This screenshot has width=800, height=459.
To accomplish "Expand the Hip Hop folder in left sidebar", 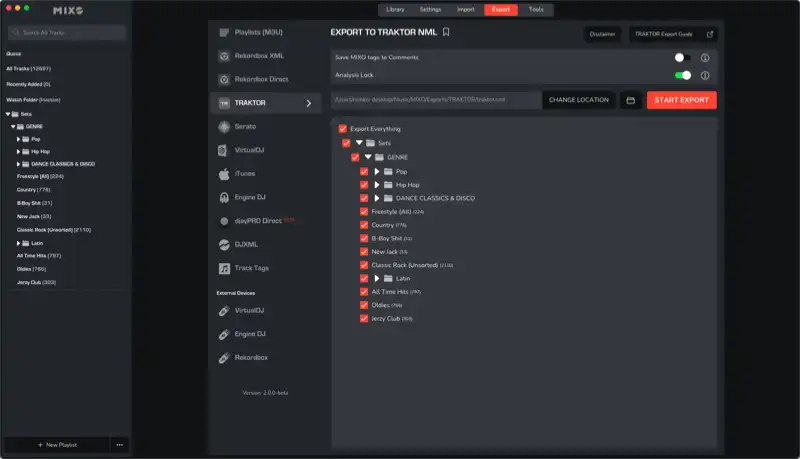I will pos(18,151).
